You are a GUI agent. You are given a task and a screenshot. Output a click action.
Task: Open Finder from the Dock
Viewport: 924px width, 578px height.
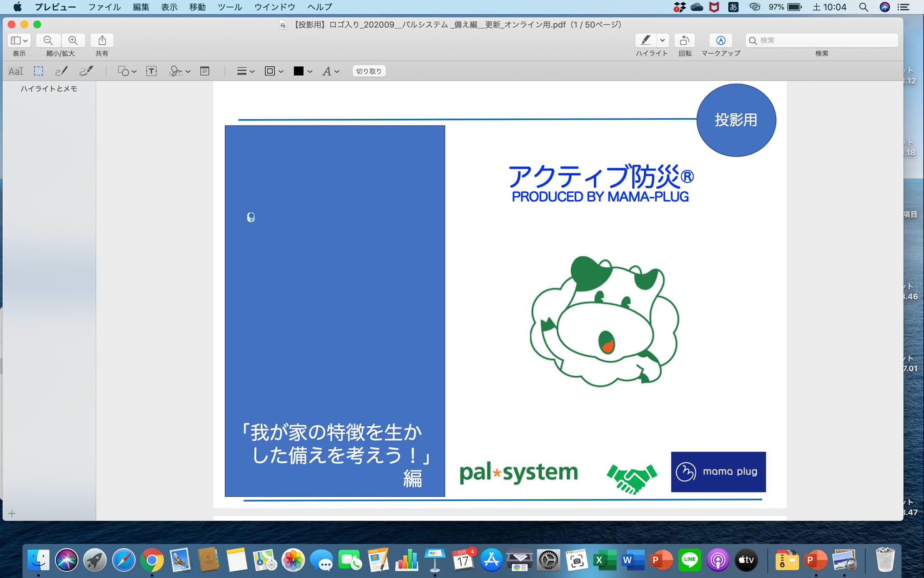tap(39, 560)
